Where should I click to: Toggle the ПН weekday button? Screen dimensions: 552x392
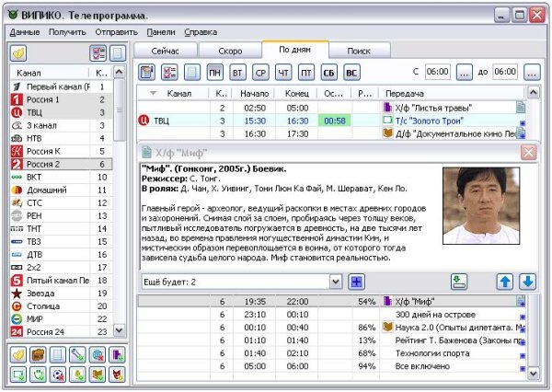point(214,73)
